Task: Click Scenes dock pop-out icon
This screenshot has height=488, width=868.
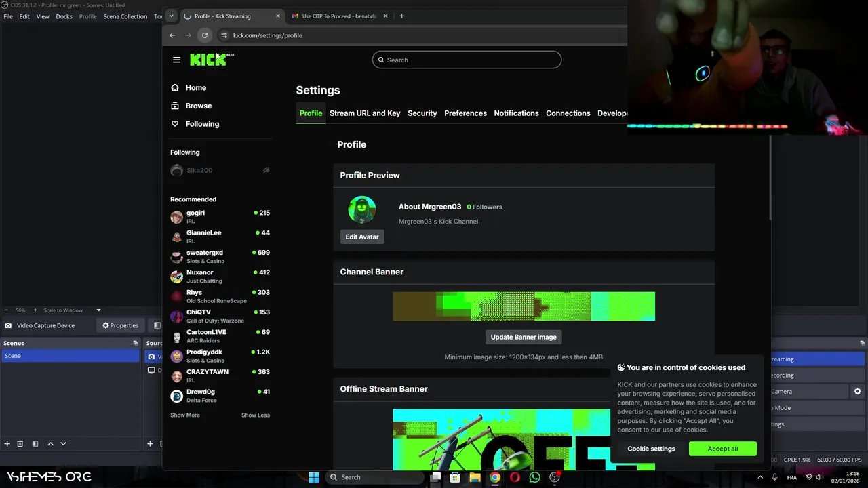Action: pyautogui.click(x=135, y=343)
